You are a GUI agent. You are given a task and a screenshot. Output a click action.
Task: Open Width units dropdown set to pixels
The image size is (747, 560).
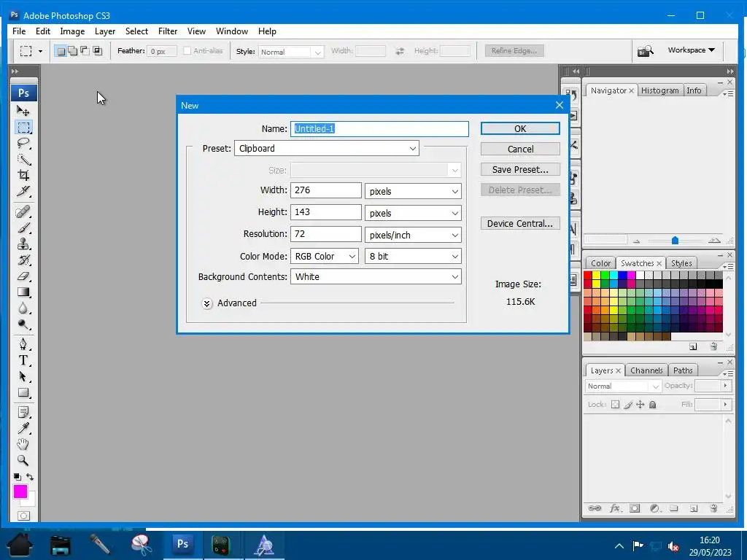click(x=413, y=192)
